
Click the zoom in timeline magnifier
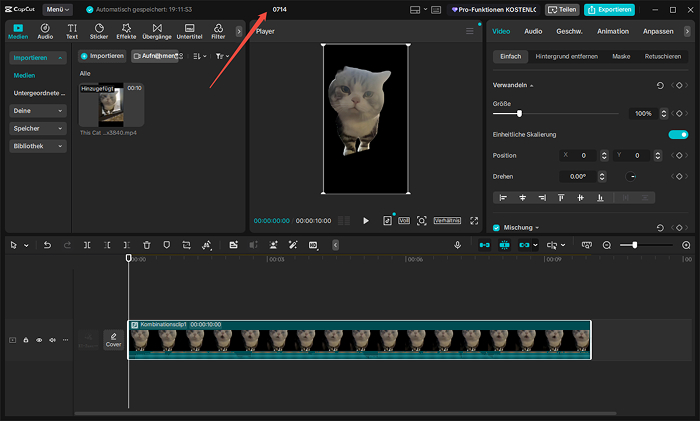click(x=686, y=245)
